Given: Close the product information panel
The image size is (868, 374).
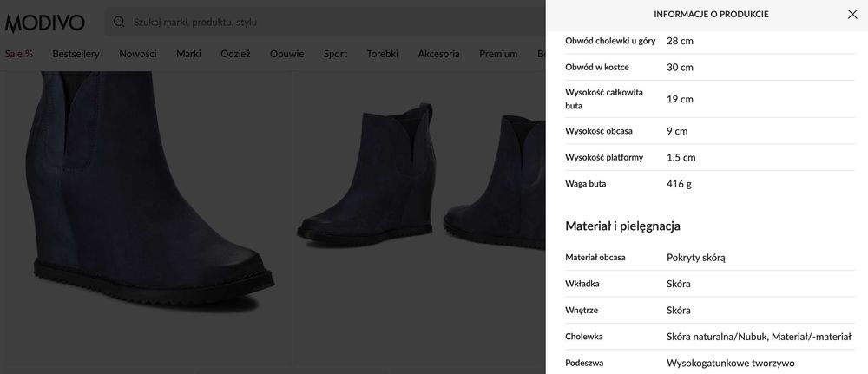Looking at the screenshot, I should coord(852,15).
